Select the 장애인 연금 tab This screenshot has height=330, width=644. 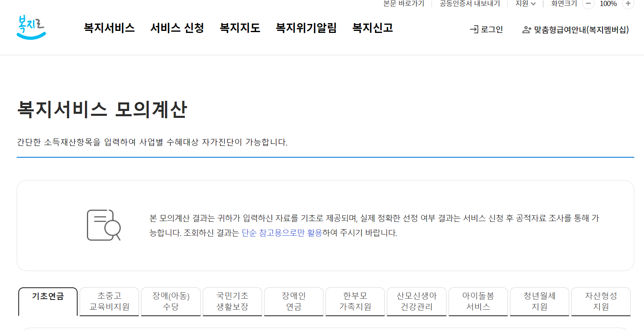point(294,301)
